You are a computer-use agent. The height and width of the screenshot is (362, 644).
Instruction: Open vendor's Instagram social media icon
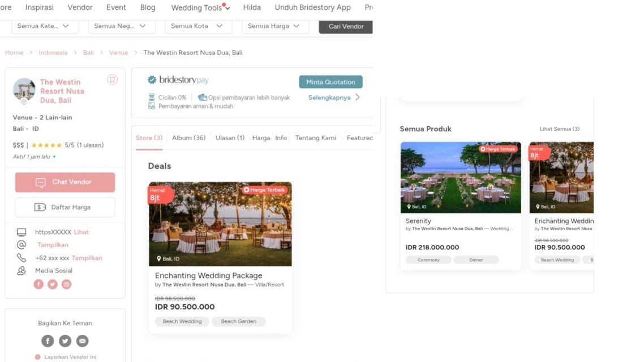[x=67, y=284]
